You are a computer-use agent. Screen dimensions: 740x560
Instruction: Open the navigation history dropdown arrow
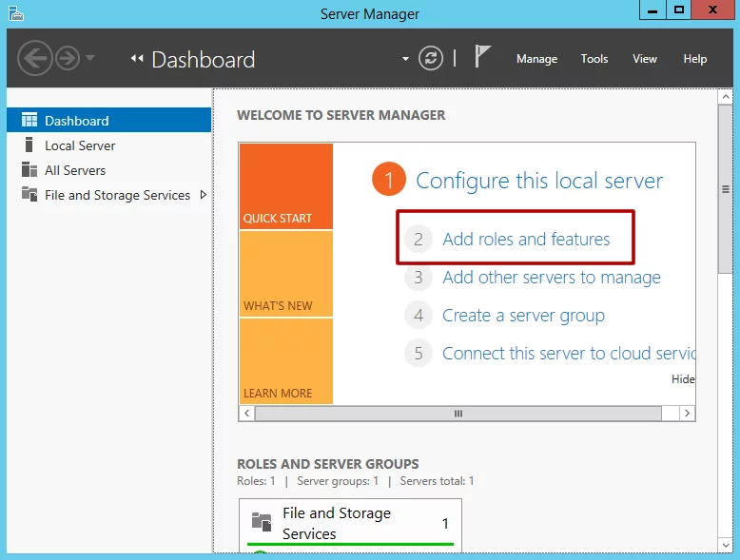[90, 59]
